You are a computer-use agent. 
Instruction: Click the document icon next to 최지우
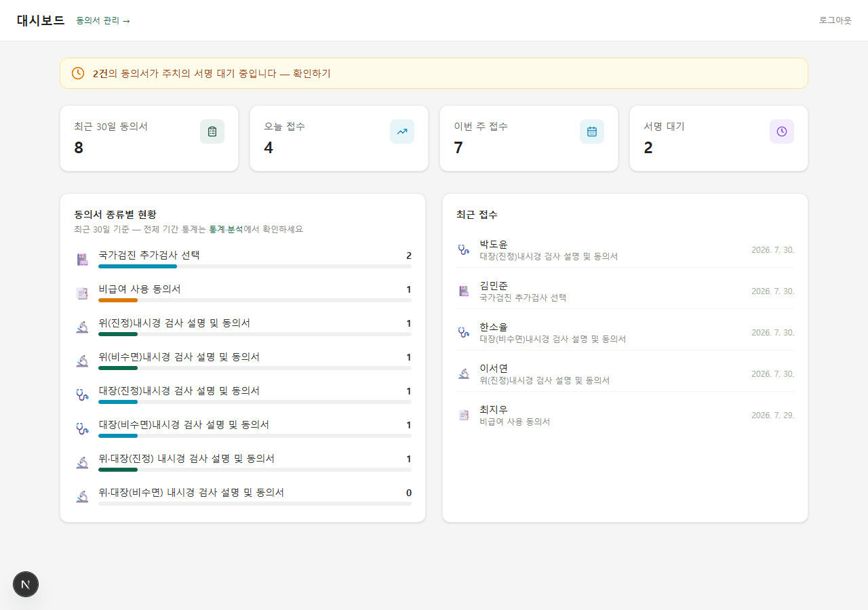pyautogui.click(x=464, y=415)
